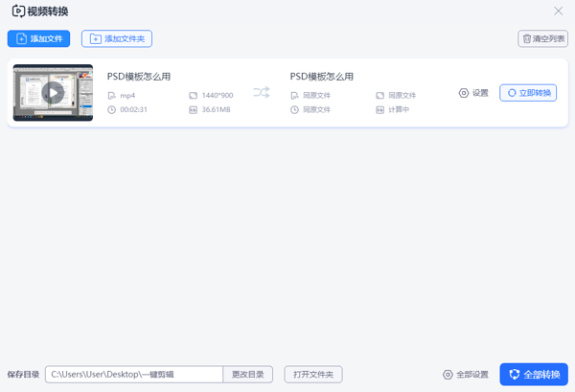The width and height of the screenshot is (575, 392).
Task: Click the 添加文件夹 button
Action: tap(117, 39)
